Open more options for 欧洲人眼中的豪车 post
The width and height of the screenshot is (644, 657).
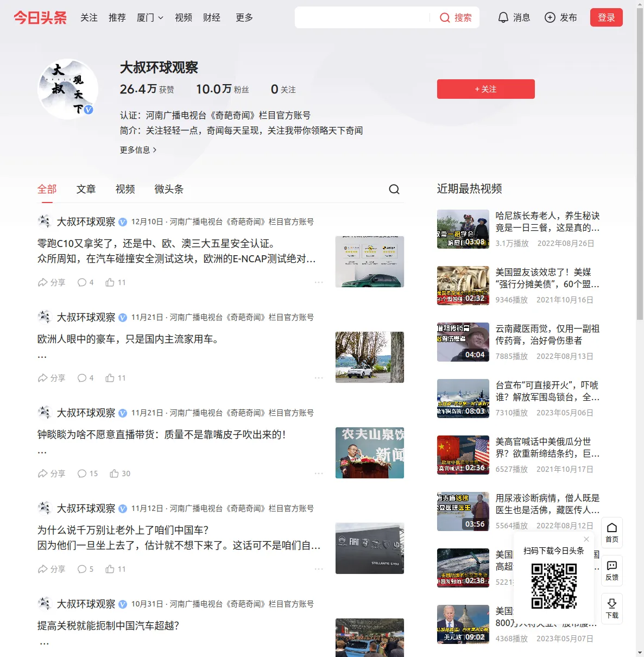click(x=319, y=378)
